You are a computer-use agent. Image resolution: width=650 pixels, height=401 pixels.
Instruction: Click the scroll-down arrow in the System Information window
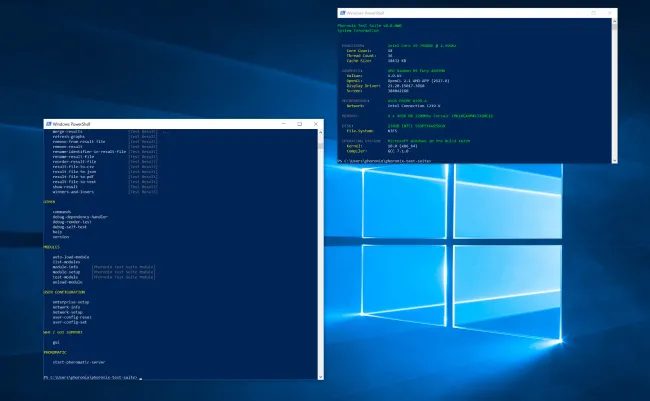click(x=614, y=160)
